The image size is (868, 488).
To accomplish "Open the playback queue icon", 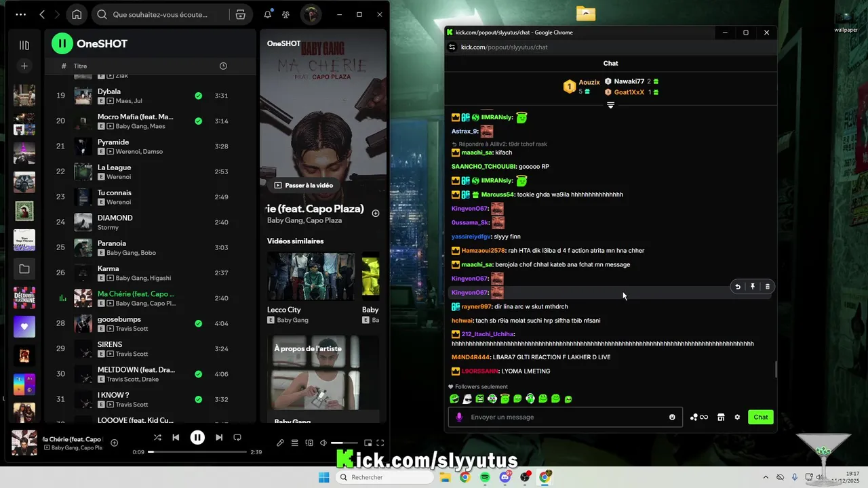I will [x=294, y=443].
